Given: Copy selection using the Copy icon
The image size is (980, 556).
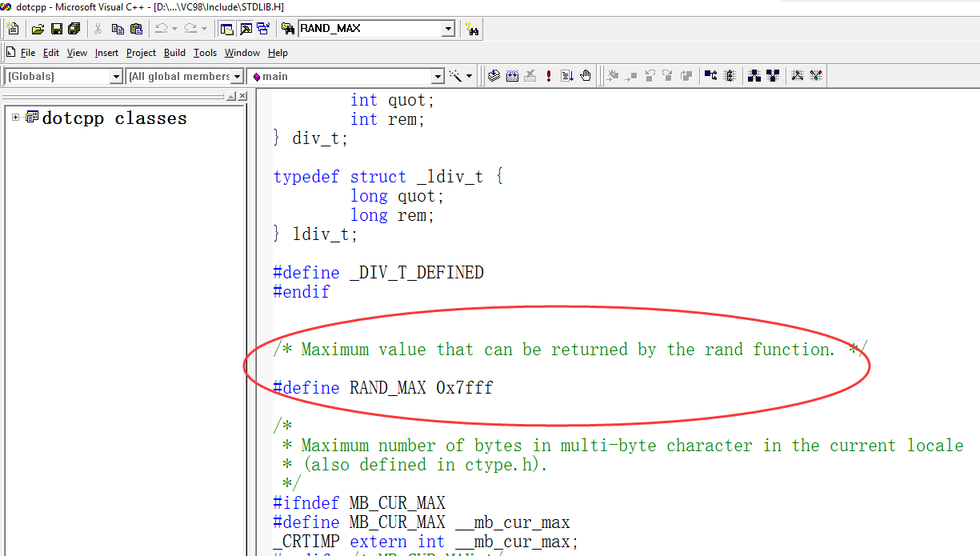Looking at the screenshot, I should [x=118, y=29].
